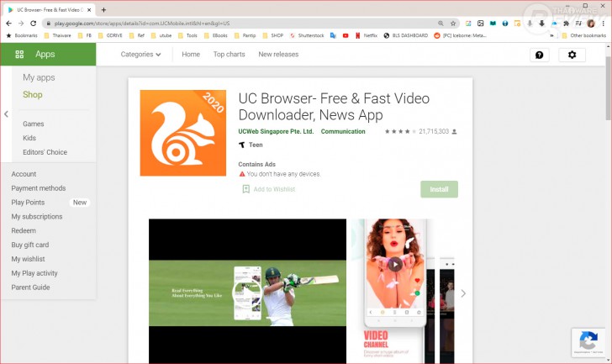Open My wishlist
This screenshot has width=612, height=364.
coord(28,259)
